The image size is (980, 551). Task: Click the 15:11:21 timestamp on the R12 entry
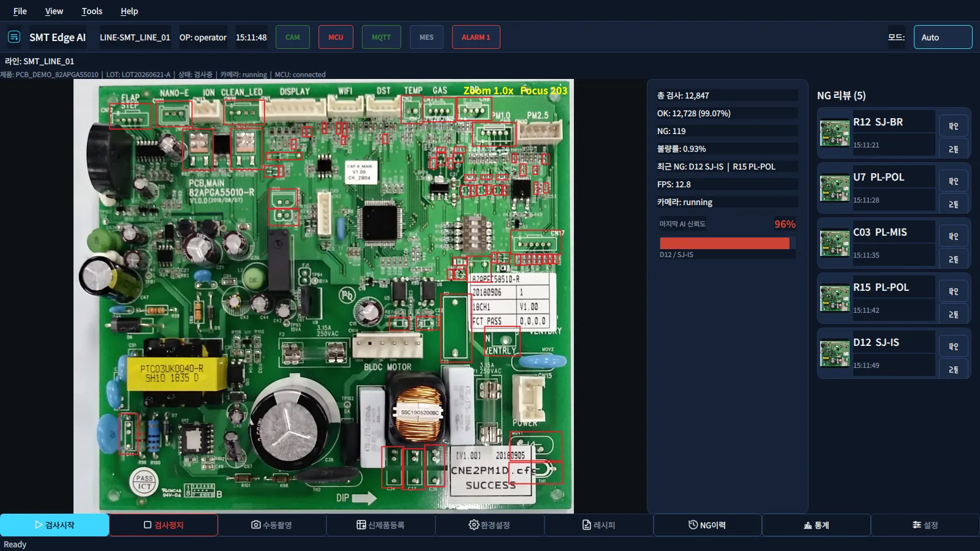pos(866,145)
